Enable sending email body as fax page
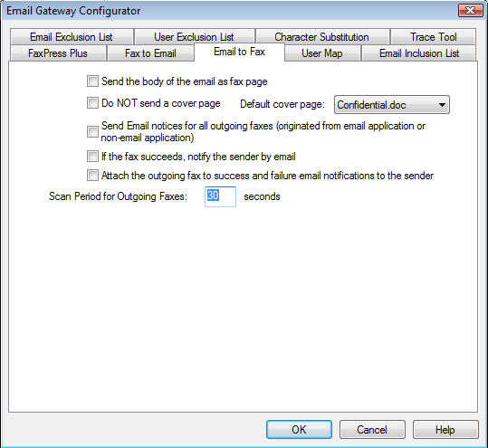Screen dimensions: 488x448 click(92, 81)
